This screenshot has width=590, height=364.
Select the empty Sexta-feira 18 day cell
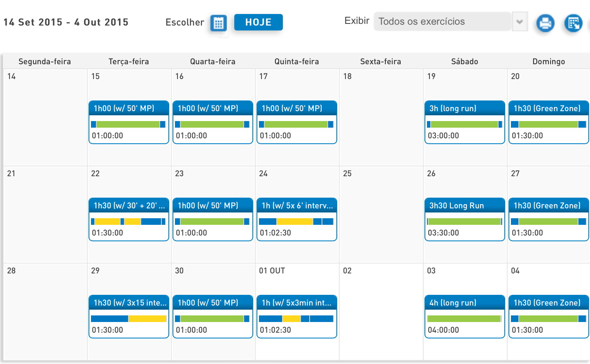coord(381,119)
